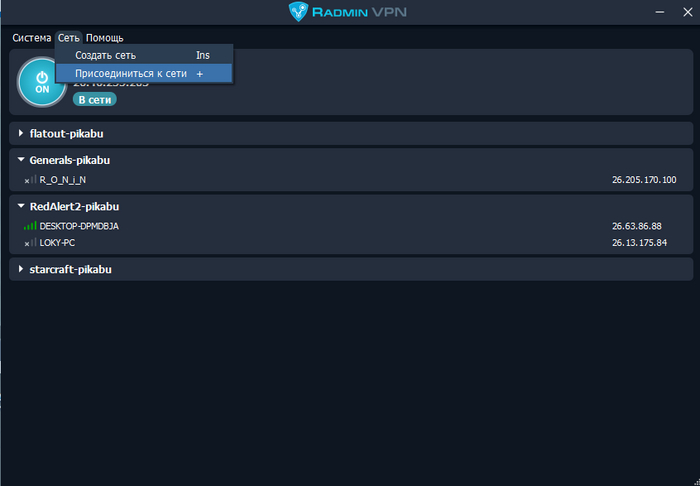
Task: Click IP address 26.13.175.84
Action: click(x=639, y=243)
